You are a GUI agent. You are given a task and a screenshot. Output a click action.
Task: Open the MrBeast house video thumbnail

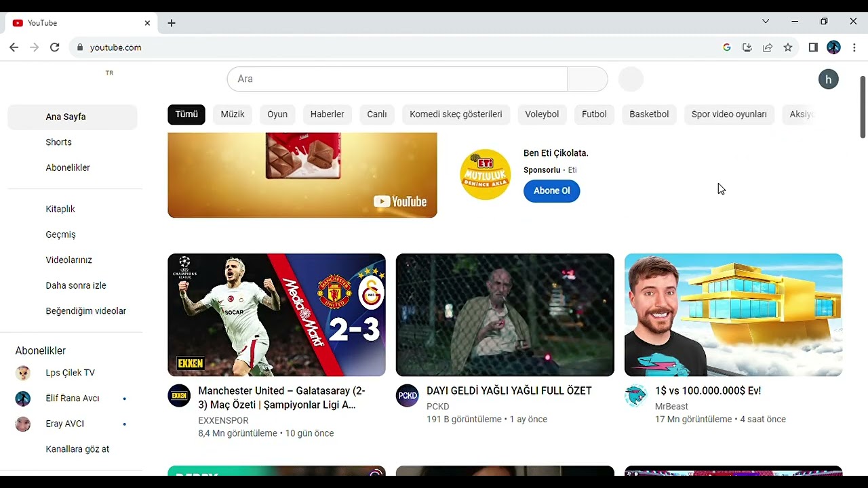(x=734, y=315)
